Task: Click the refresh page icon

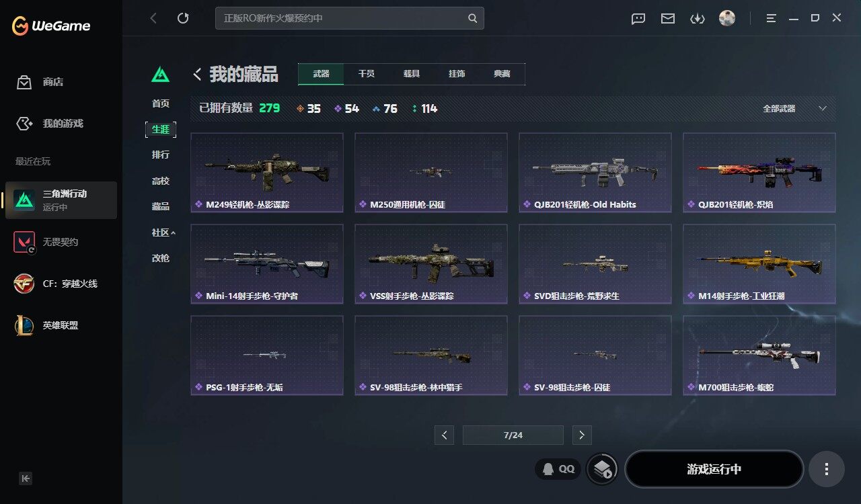Action: tap(183, 18)
